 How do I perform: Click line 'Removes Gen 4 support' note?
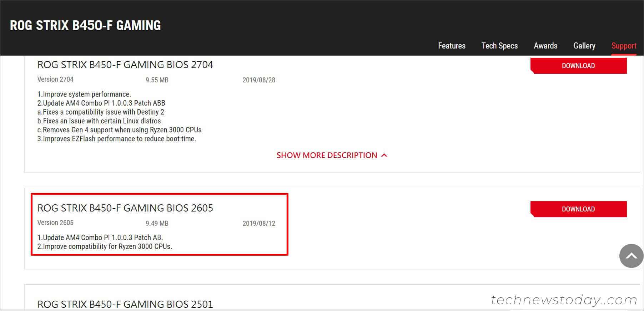click(x=119, y=130)
